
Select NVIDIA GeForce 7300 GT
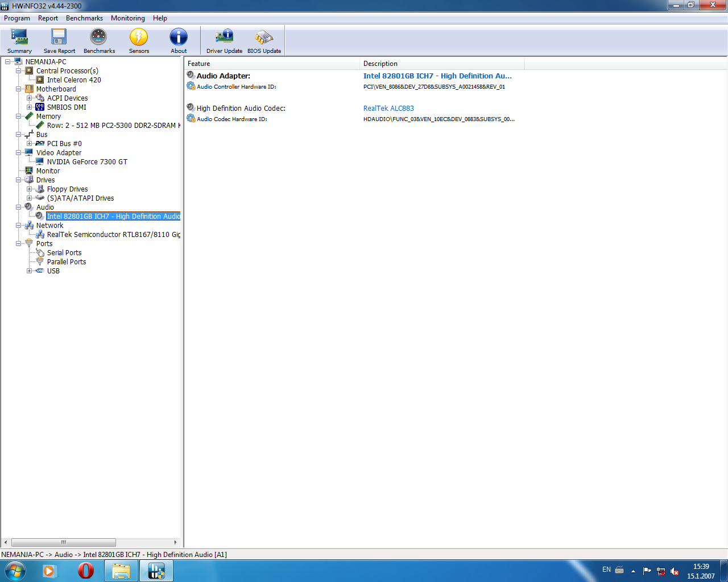point(87,161)
